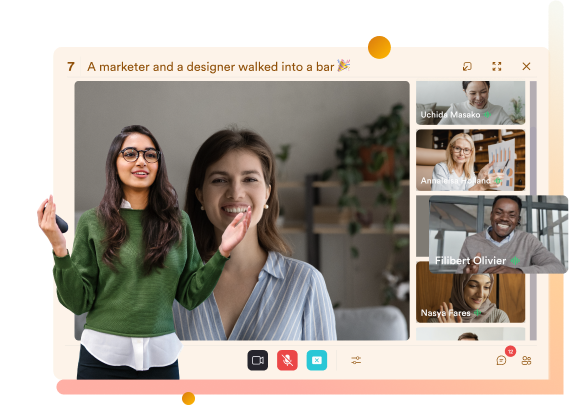
Task: Select Filibert Olivier's video tile
Action: [x=498, y=234]
